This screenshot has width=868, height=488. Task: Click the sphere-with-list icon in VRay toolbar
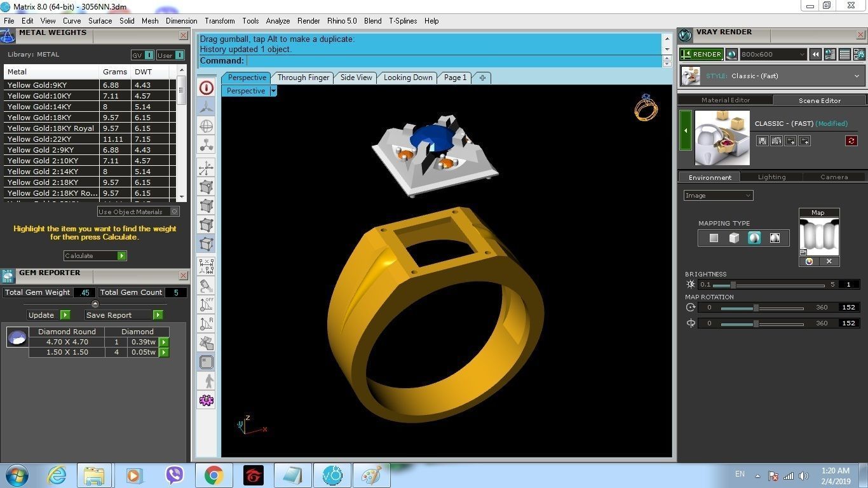click(831, 55)
